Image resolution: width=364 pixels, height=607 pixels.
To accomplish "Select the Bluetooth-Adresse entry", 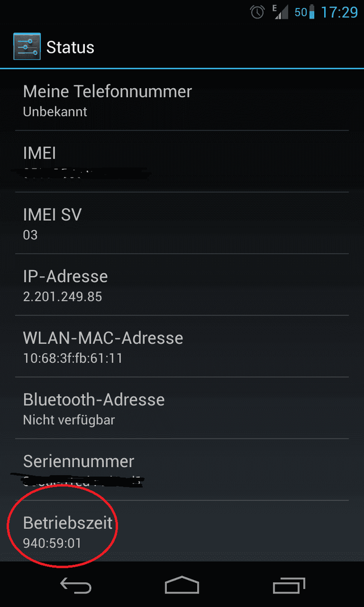I will pyautogui.click(x=182, y=407).
